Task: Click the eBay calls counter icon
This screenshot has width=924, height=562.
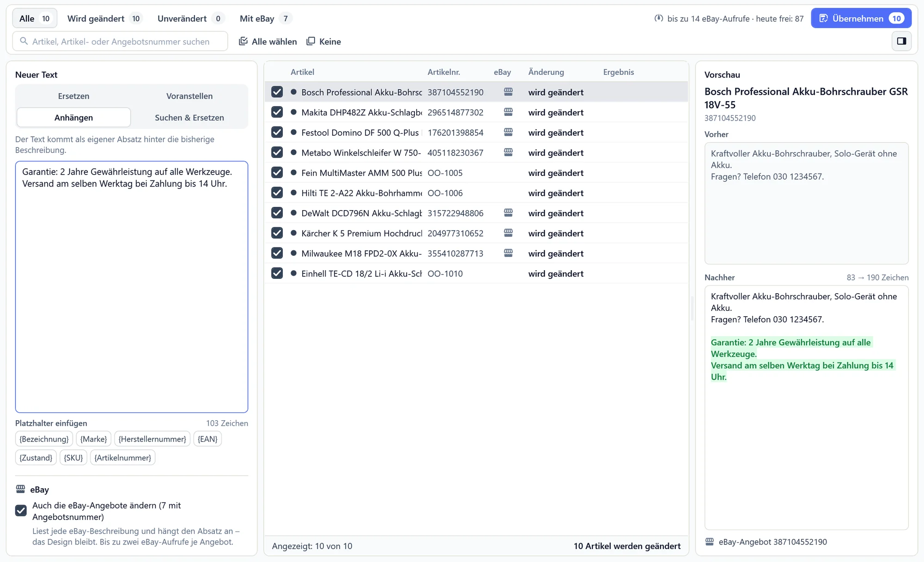Action: (659, 18)
